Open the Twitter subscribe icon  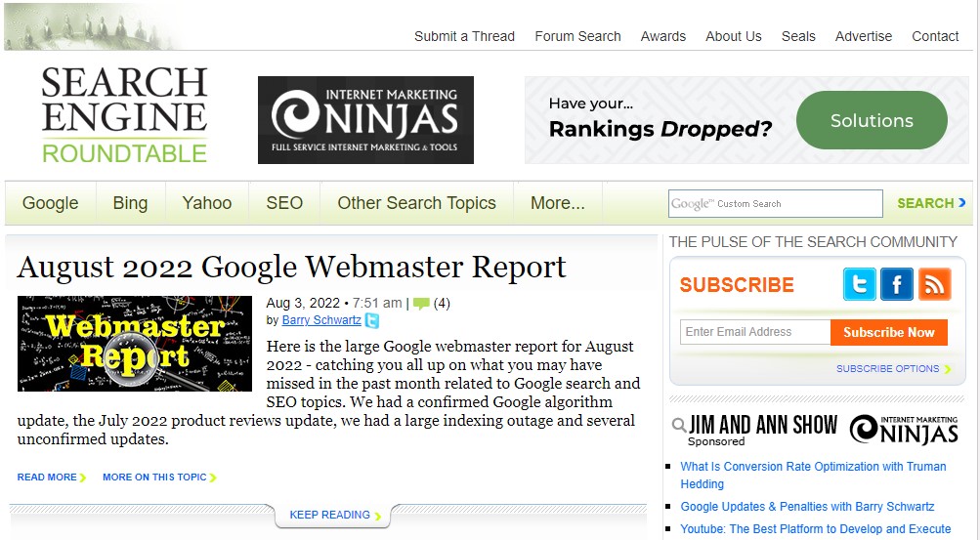(860, 285)
